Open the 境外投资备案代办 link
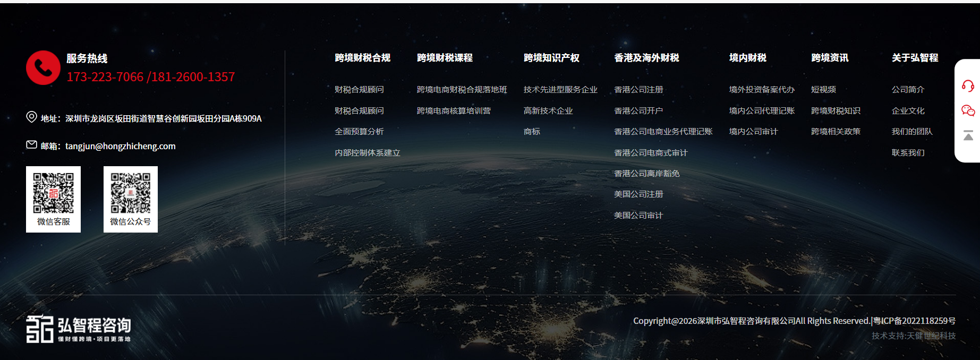 point(762,90)
